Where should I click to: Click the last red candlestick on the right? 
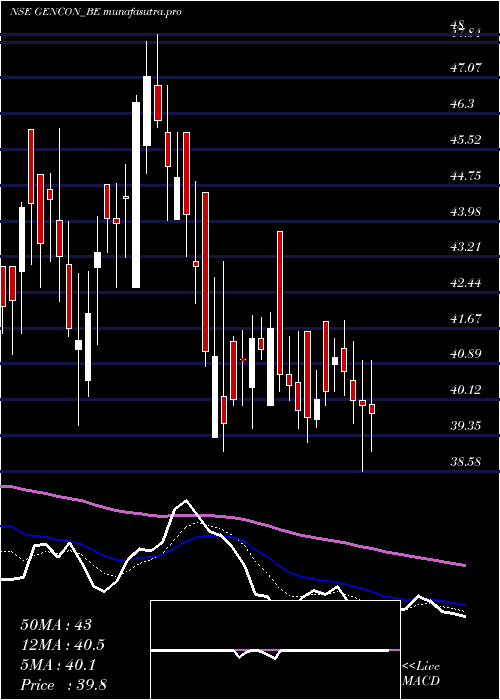(x=372, y=409)
